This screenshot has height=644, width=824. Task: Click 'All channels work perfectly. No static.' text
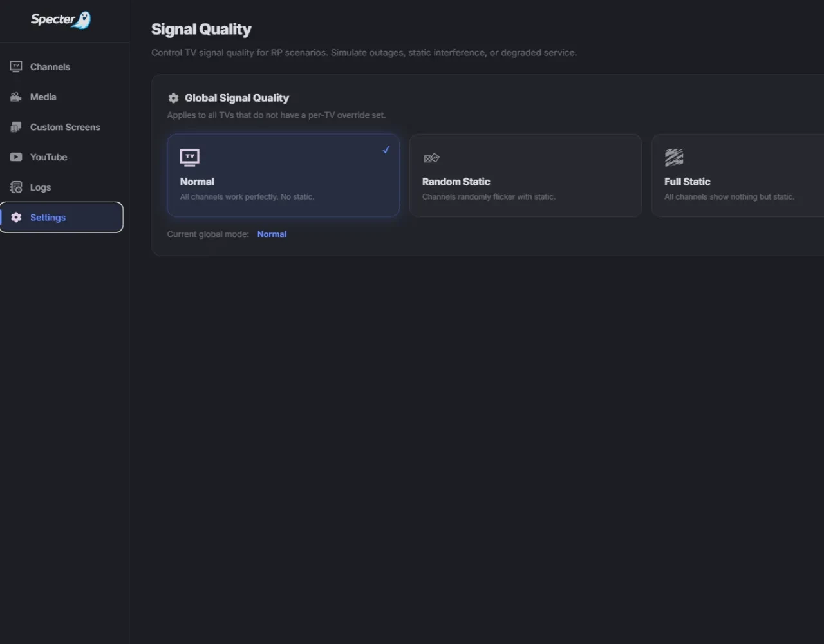(x=247, y=197)
